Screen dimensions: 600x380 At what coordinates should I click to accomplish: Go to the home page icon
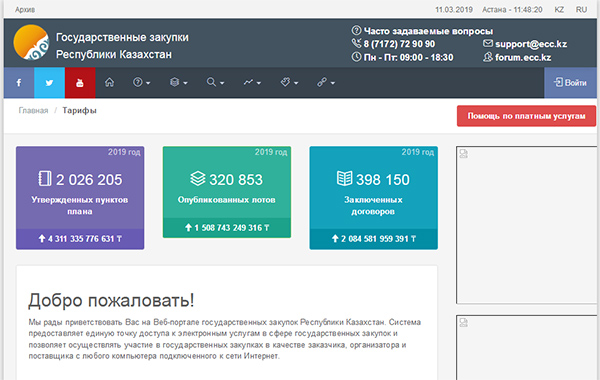click(x=109, y=82)
